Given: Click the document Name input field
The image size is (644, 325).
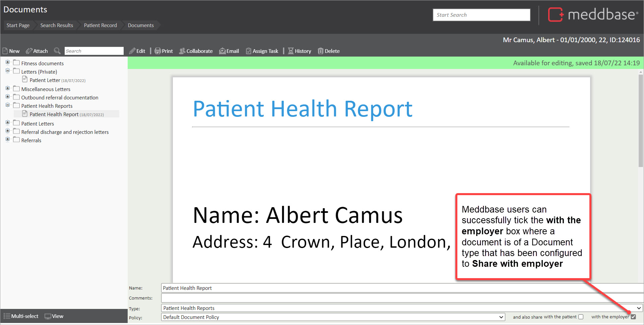Looking at the screenshot, I should coord(401,288).
